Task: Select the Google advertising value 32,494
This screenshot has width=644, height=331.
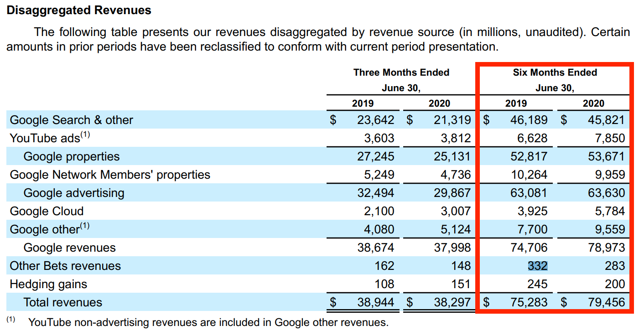Action: [x=376, y=193]
